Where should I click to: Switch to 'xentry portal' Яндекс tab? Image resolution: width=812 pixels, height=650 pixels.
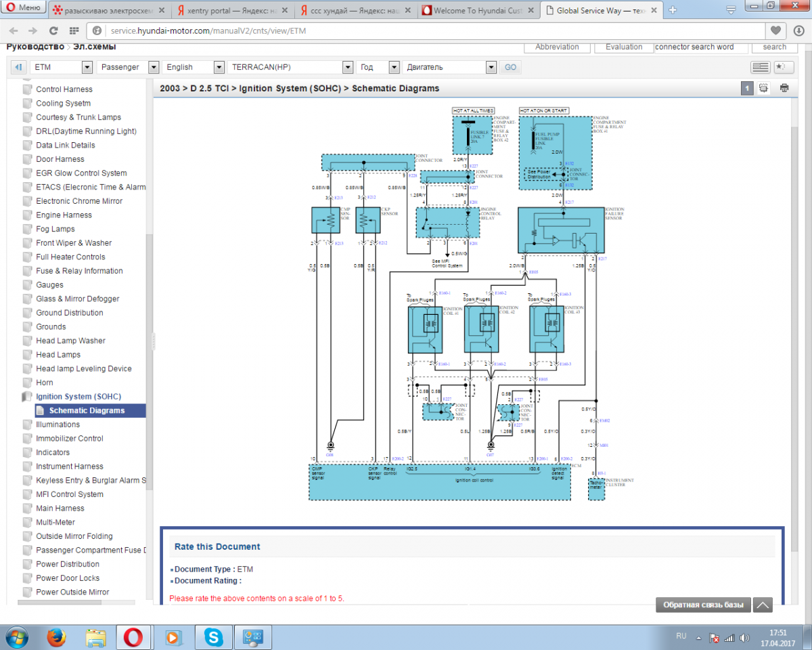(233, 10)
